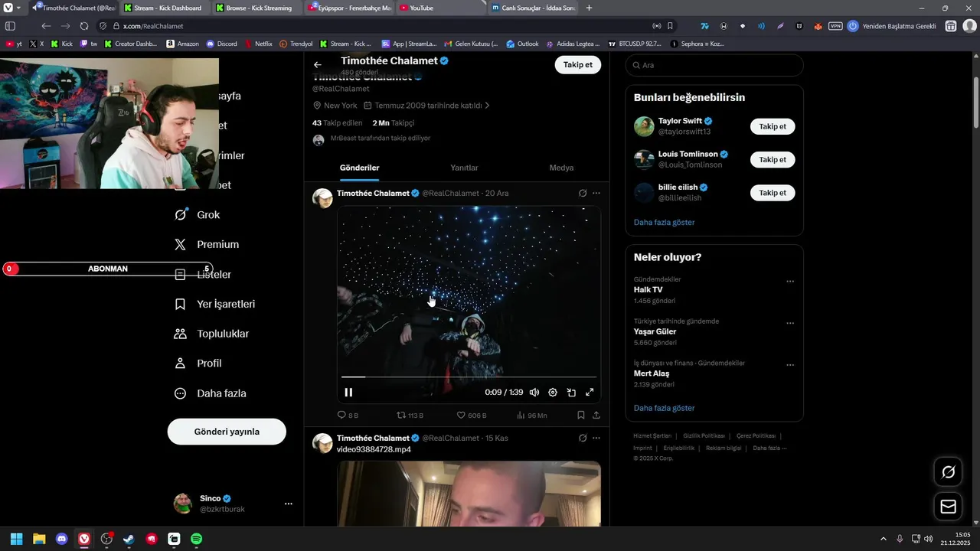View analytics of the 96 Mn views post

pos(531,415)
